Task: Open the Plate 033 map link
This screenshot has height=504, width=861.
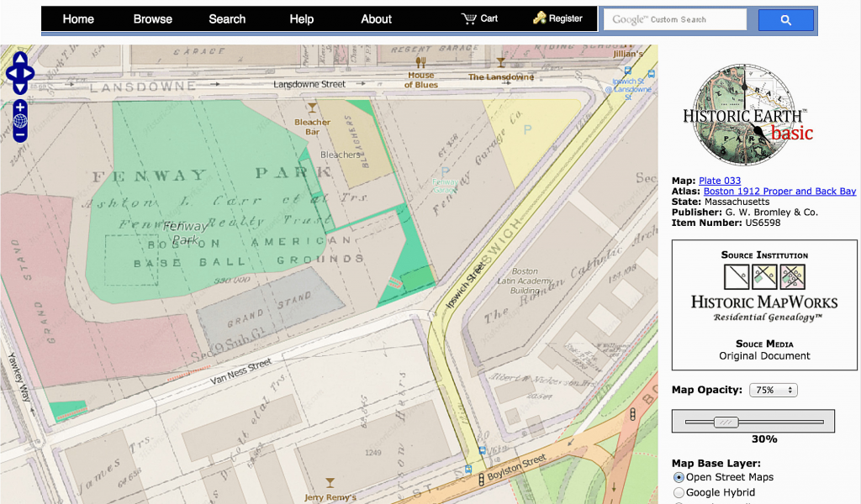Action: [x=720, y=181]
